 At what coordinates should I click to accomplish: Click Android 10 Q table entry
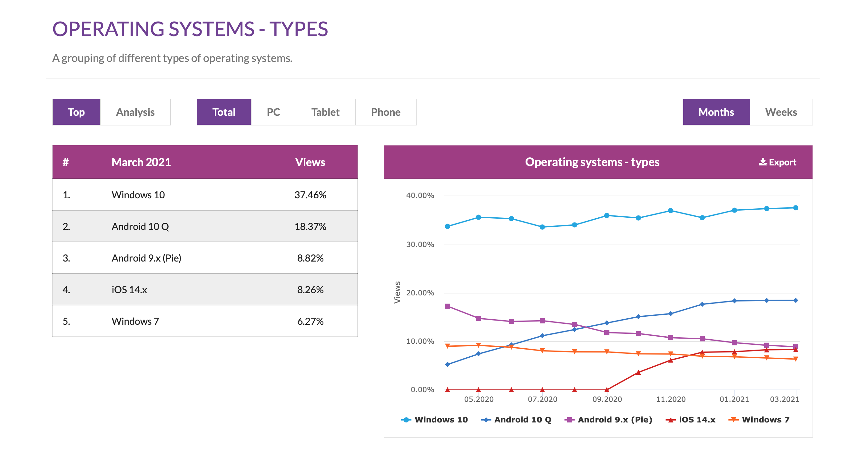pyautogui.click(x=140, y=226)
